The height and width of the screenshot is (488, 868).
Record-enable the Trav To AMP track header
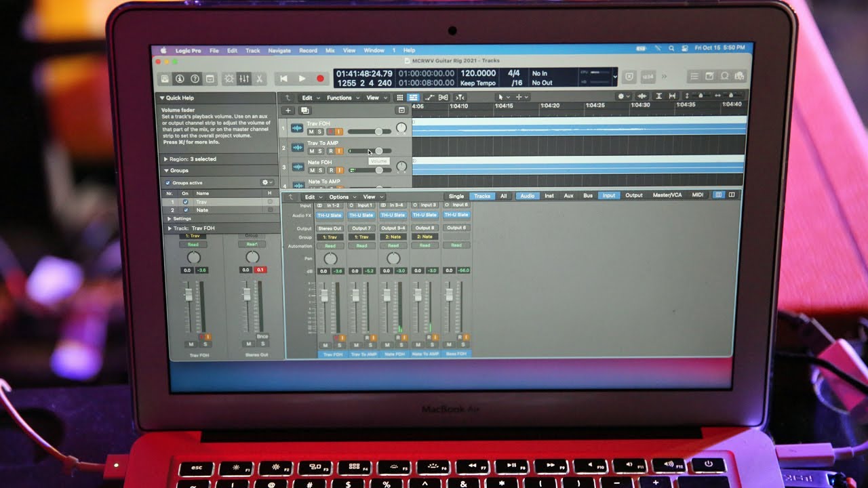pos(330,151)
